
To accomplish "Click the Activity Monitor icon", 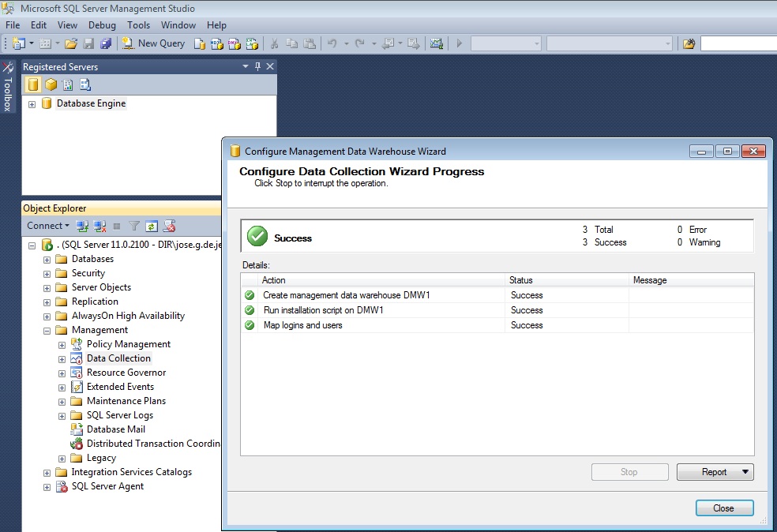I will [436, 43].
